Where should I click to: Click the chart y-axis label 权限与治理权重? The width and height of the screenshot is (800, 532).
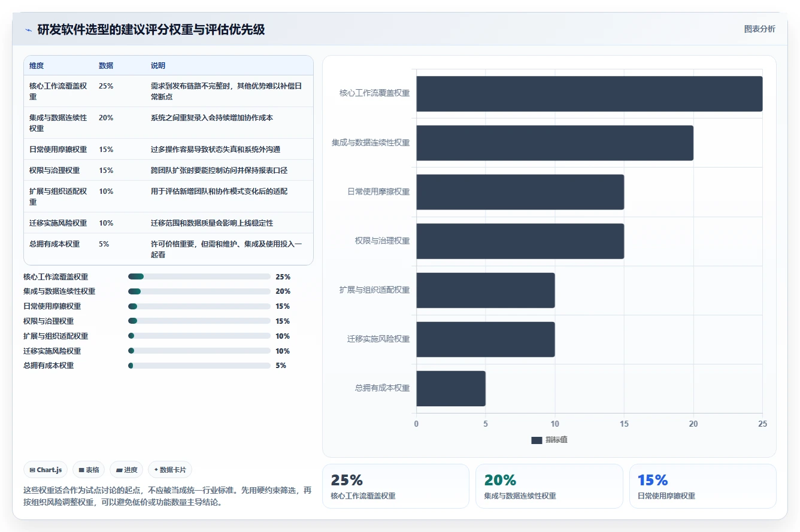(382, 241)
